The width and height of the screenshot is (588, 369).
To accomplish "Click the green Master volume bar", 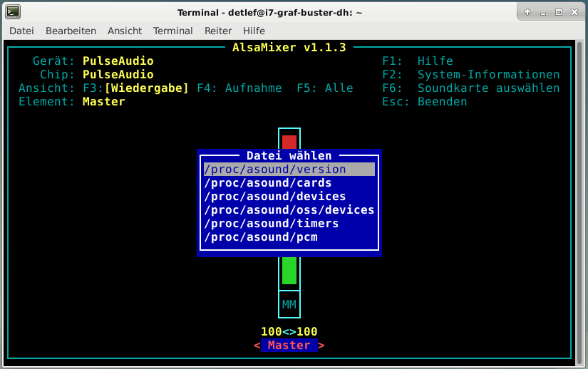I will [x=289, y=271].
